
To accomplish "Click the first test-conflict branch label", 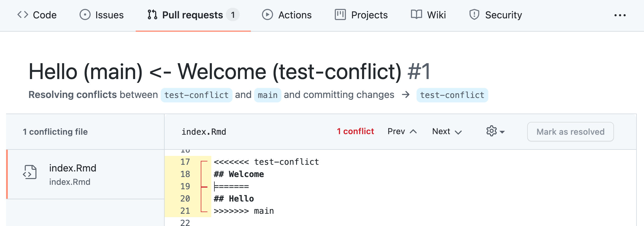I will tap(196, 95).
